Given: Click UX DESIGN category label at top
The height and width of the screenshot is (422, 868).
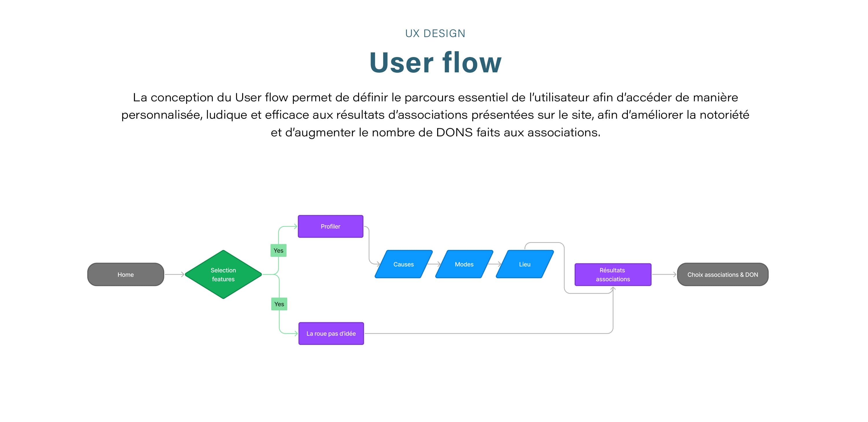Looking at the screenshot, I should pos(434,33).
